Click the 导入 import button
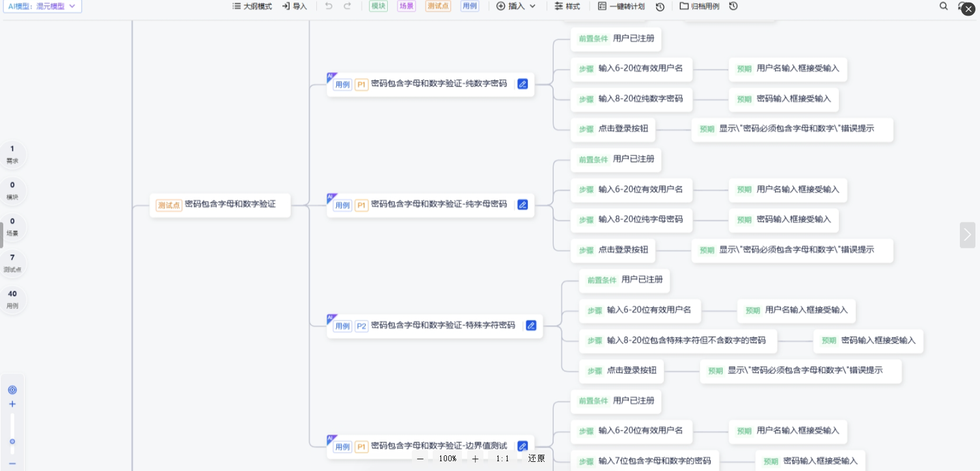The height and width of the screenshot is (471, 980). [x=295, y=6]
